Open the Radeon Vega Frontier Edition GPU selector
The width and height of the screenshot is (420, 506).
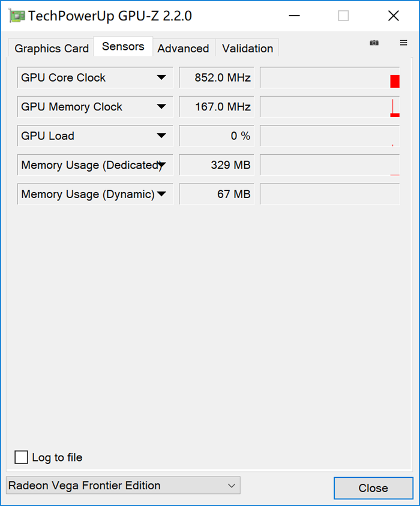[123, 486]
